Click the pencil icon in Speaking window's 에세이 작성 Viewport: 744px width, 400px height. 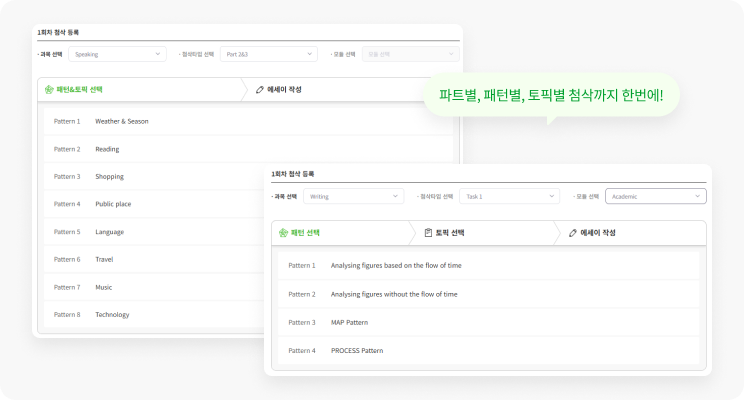click(260, 90)
